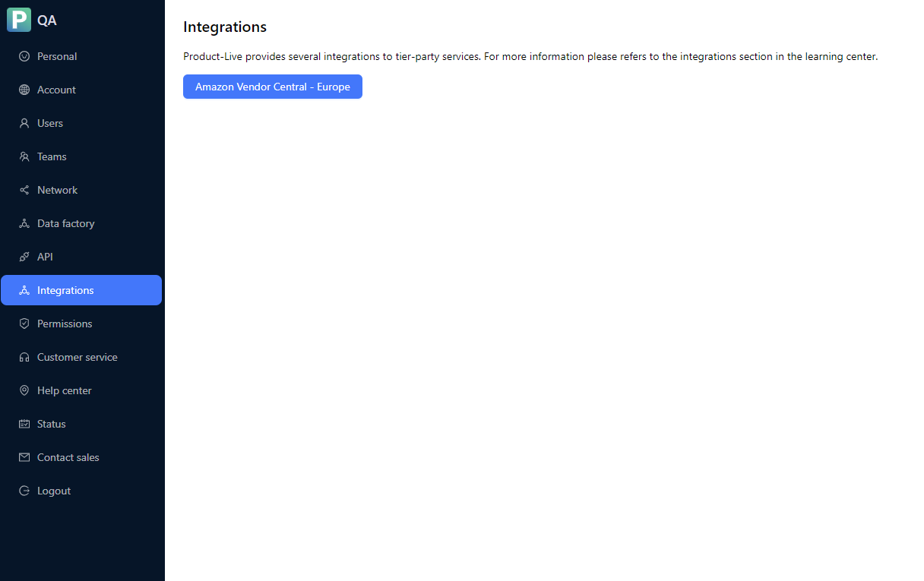Click the Status calendar icon

pos(25,424)
